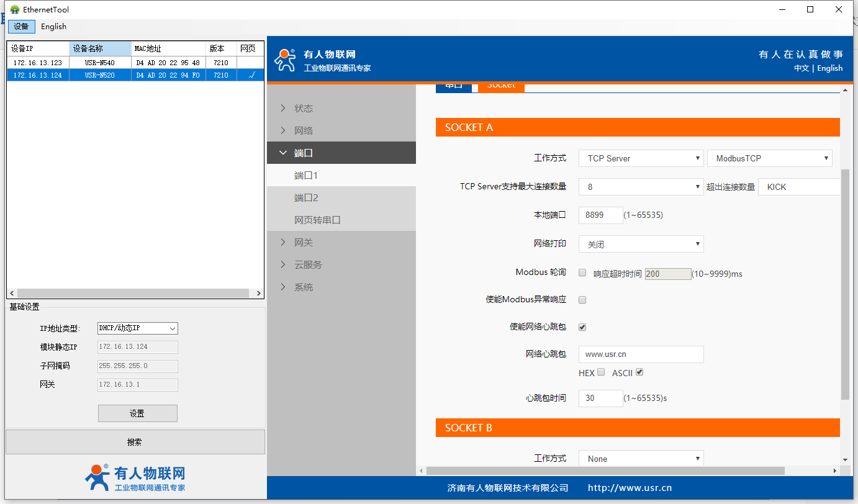Click the 搜索 button

point(135,442)
